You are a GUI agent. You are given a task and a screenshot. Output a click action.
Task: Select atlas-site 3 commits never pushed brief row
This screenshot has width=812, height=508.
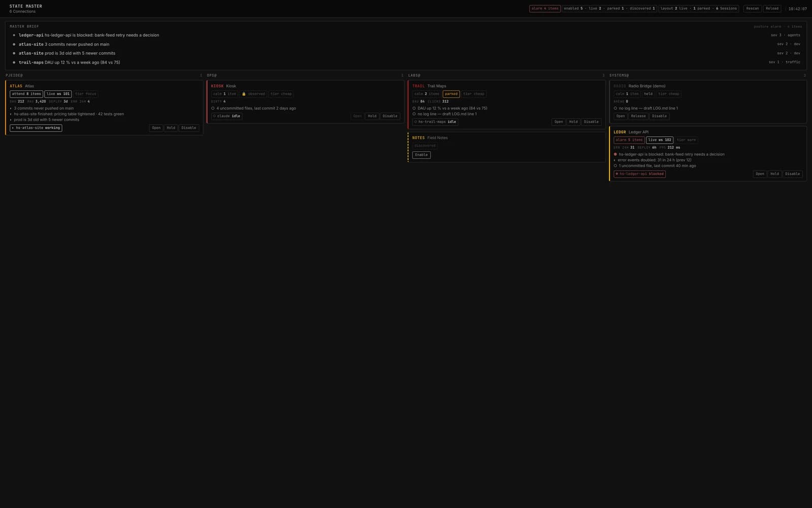406,44
